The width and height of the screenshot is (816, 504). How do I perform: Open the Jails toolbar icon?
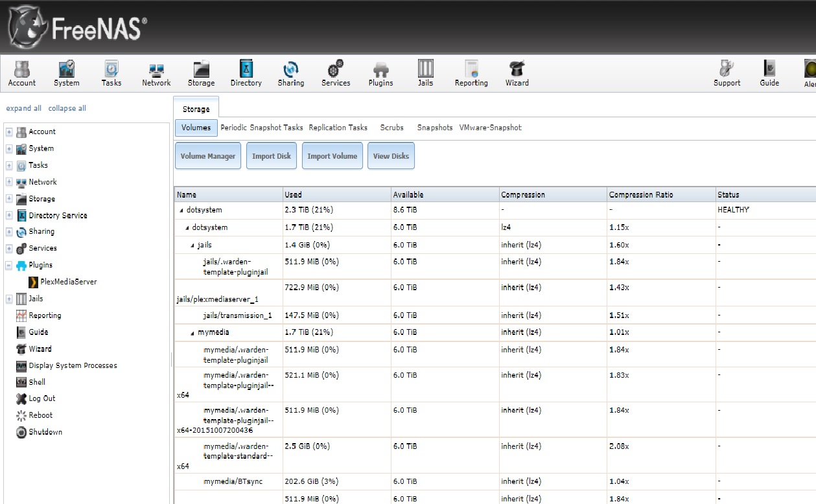coord(425,73)
